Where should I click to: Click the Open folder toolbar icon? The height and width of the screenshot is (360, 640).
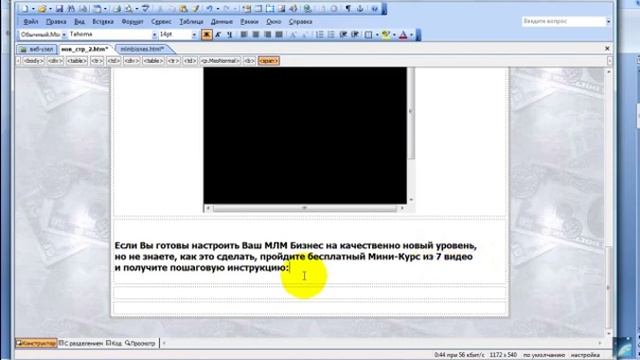(42, 9)
